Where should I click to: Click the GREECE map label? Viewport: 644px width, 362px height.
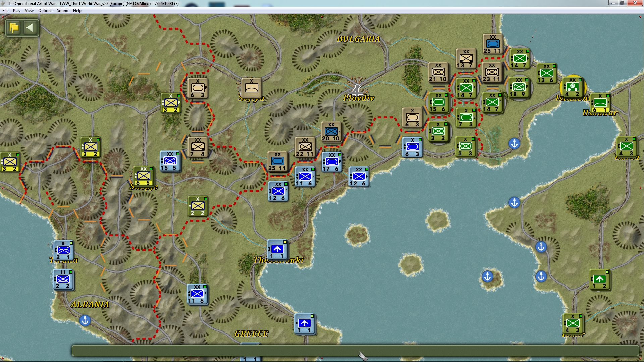[x=251, y=334]
